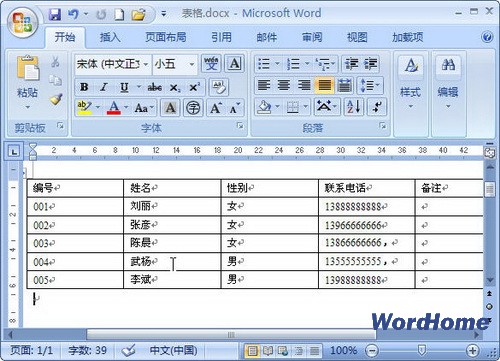Open the Change Case Aa menu

click(x=144, y=108)
